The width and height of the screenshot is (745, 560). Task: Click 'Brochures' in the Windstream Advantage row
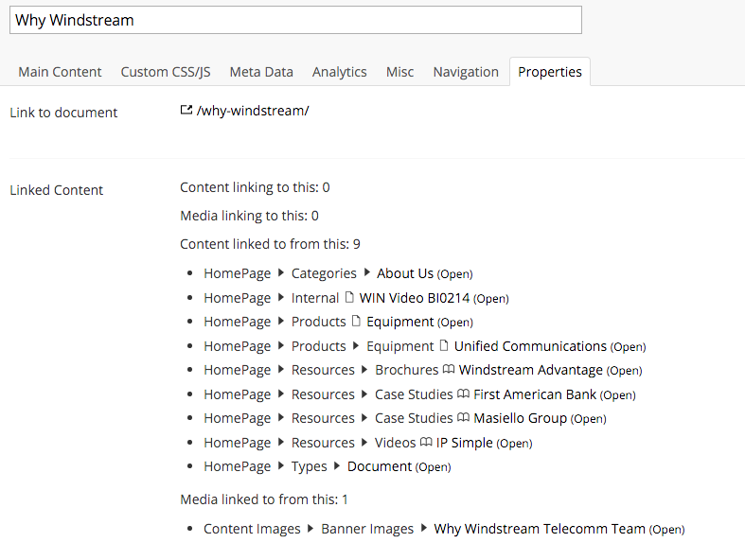pyautogui.click(x=407, y=370)
